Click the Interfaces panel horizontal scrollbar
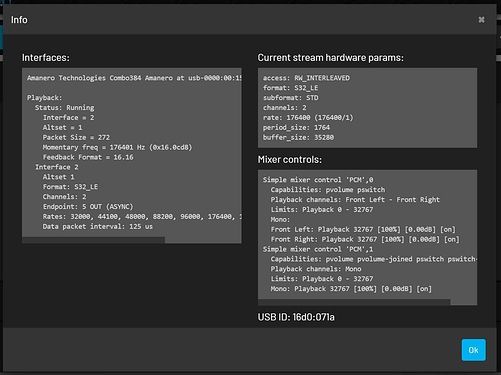This screenshot has width=501, height=375. 93,240
